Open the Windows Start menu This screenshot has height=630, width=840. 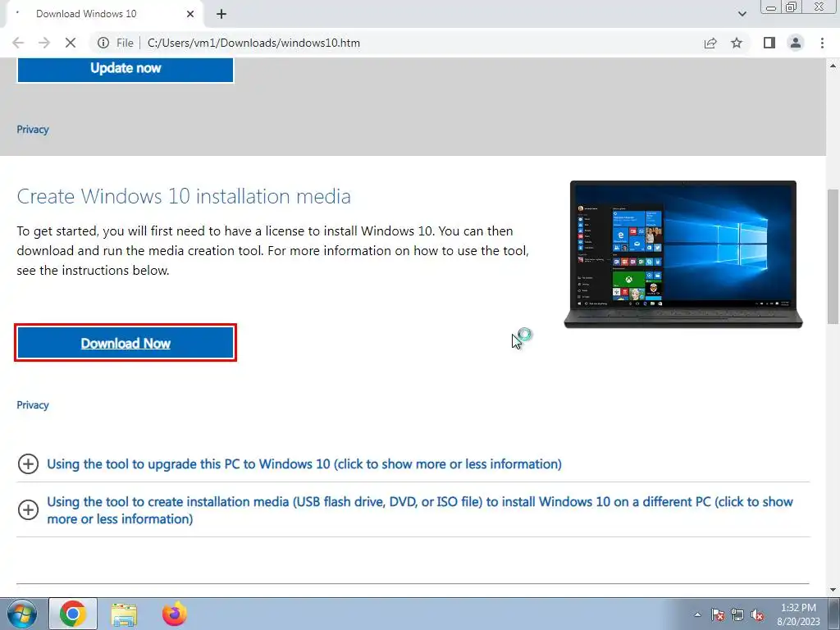[x=22, y=614]
